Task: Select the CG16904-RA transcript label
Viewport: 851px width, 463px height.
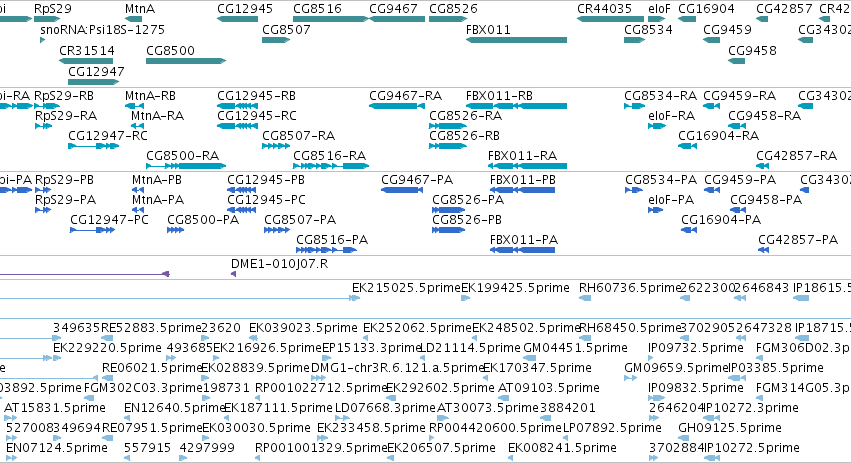Action: point(719,136)
